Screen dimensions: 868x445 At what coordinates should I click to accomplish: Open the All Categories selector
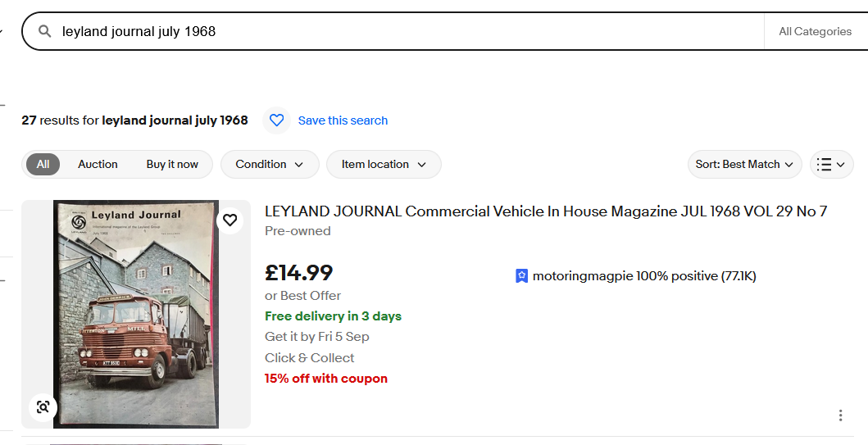pos(815,32)
